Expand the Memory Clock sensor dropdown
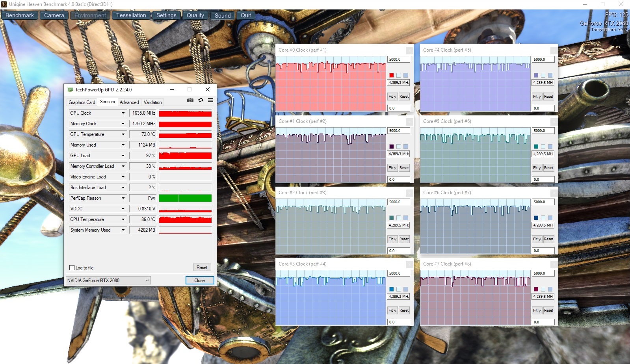Image resolution: width=630 pixels, height=364 pixels. point(123,124)
